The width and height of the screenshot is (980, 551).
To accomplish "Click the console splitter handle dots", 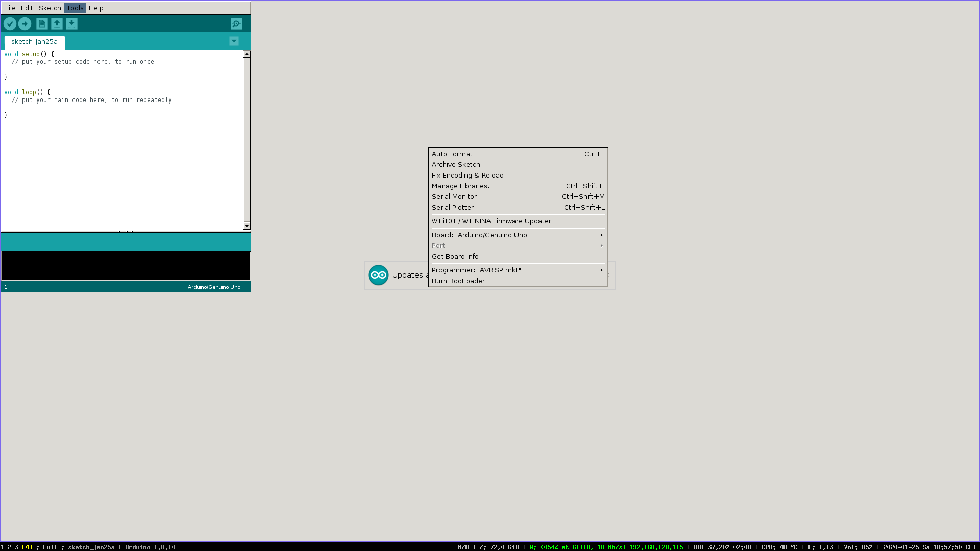I will click(127, 232).
